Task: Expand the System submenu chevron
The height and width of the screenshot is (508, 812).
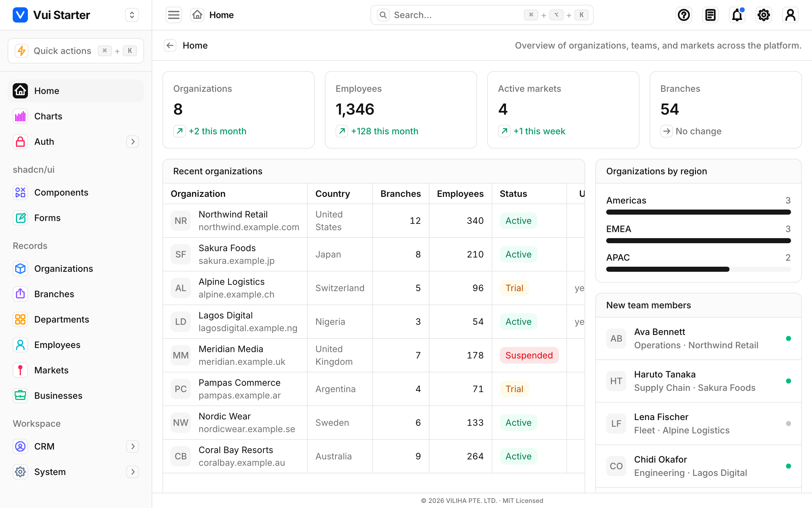Action: click(x=133, y=472)
